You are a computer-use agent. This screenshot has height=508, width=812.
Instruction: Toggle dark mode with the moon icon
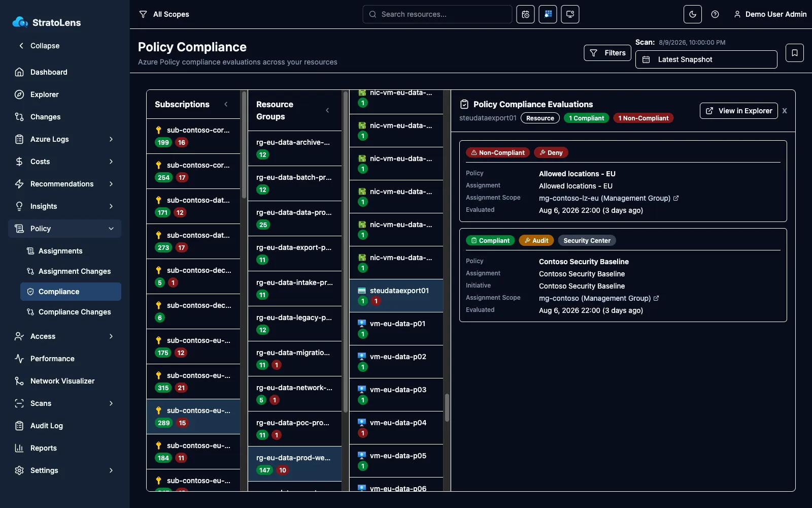[693, 14]
